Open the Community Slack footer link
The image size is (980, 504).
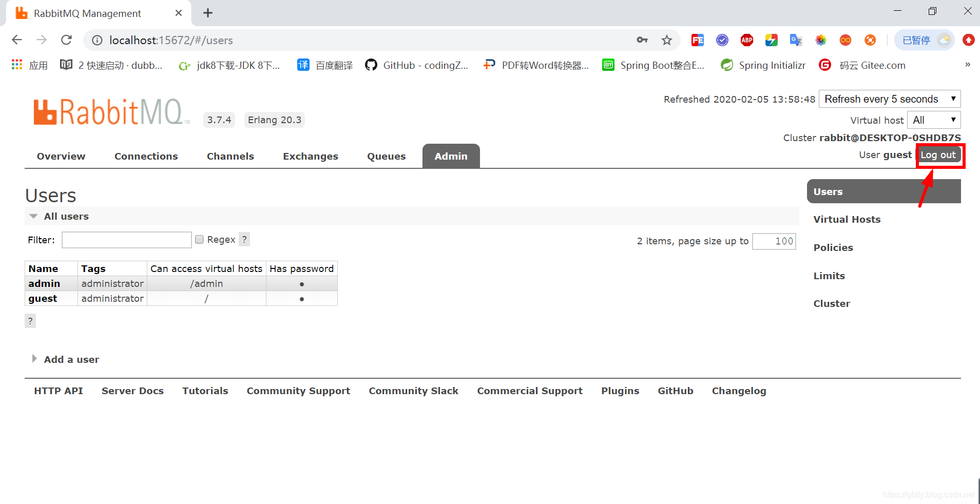[413, 391]
